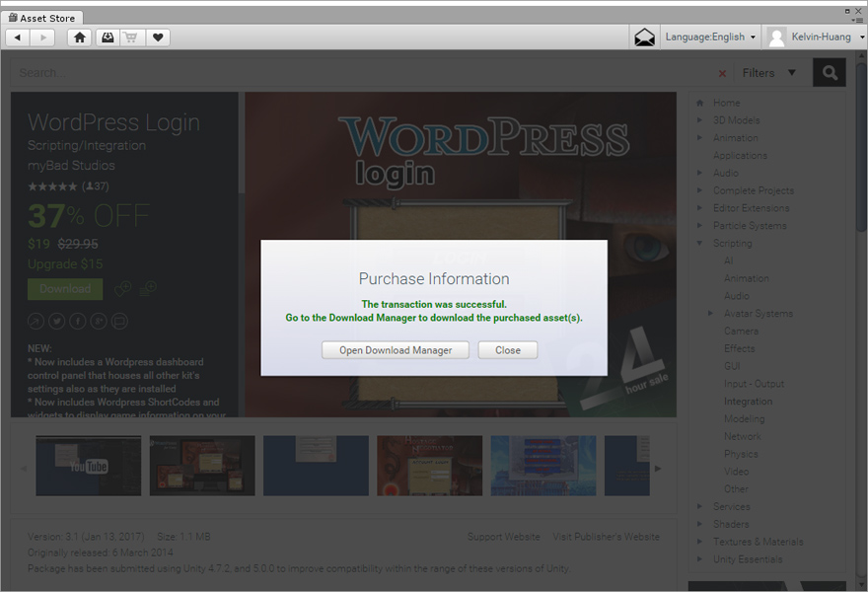Select the AI subcategory under Scripting
Image resolution: width=868 pixels, height=592 pixels.
click(729, 260)
